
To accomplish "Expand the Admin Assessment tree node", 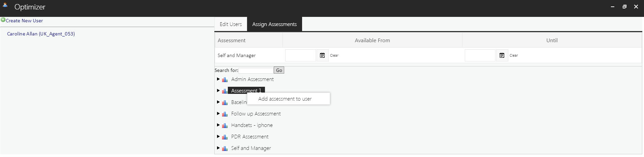I will (x=218, y=79).
